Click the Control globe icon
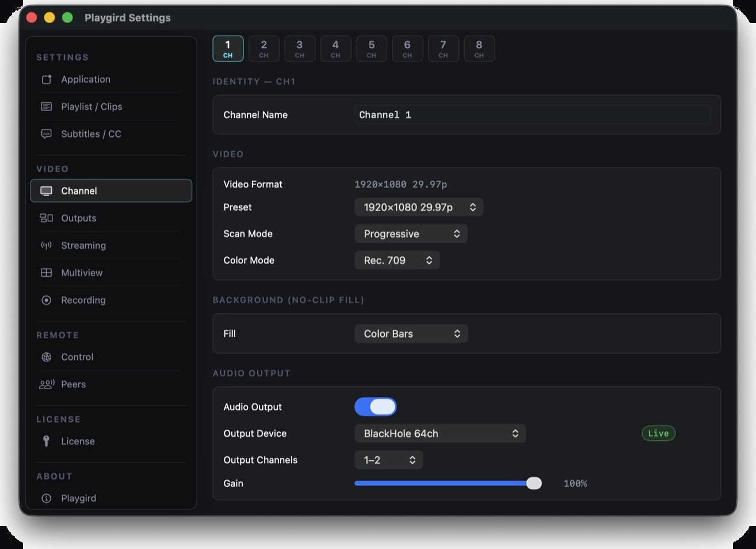This screenshot has height=549, width=756. point(47,357)
